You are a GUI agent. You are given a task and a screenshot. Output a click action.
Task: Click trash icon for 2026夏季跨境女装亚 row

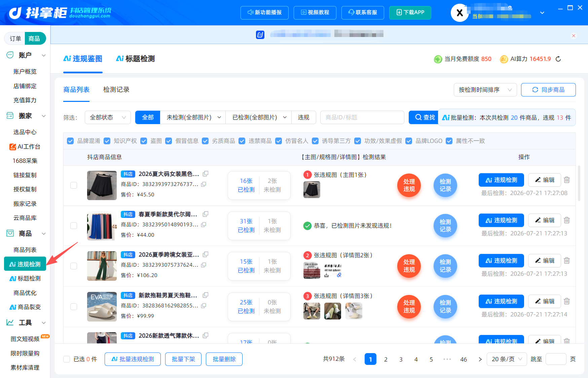point(567,261)
